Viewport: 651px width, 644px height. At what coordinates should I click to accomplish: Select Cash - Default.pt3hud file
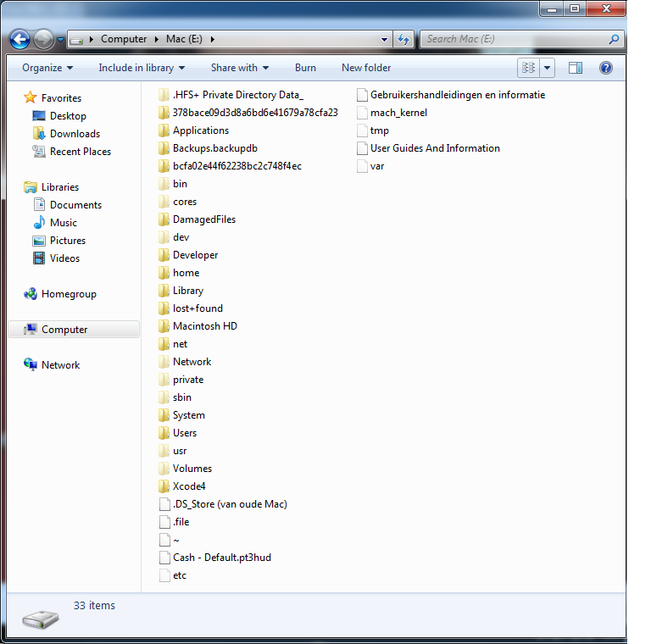point(215,558)
